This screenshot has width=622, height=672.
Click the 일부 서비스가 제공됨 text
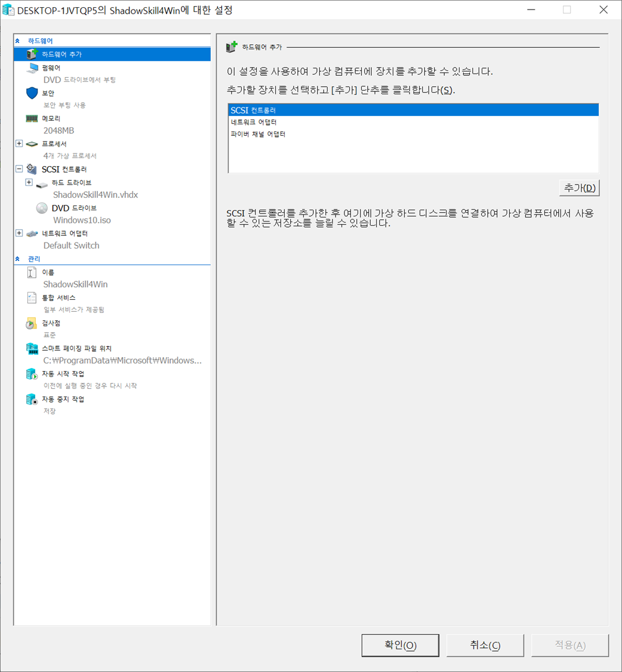point(73,309)
